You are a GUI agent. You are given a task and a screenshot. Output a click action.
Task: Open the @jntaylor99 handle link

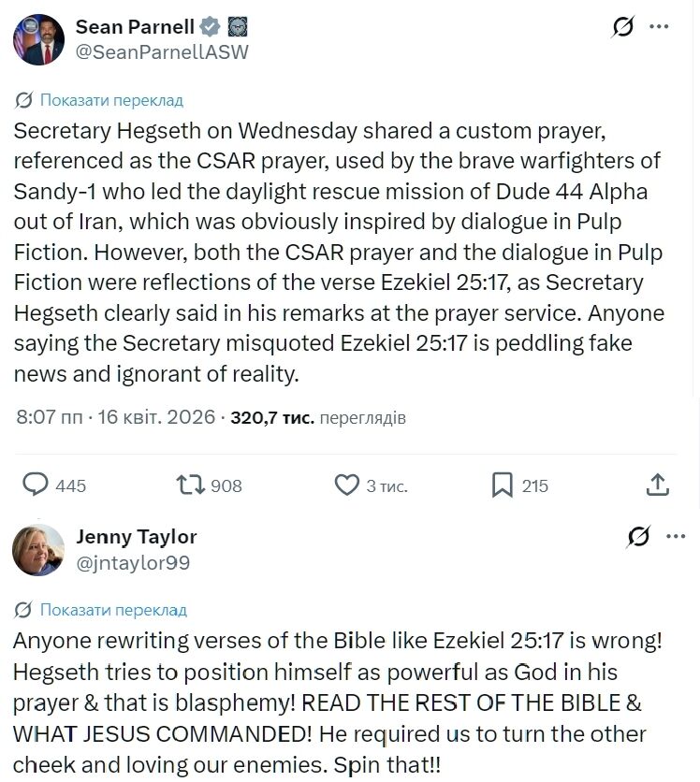[132, 563]
